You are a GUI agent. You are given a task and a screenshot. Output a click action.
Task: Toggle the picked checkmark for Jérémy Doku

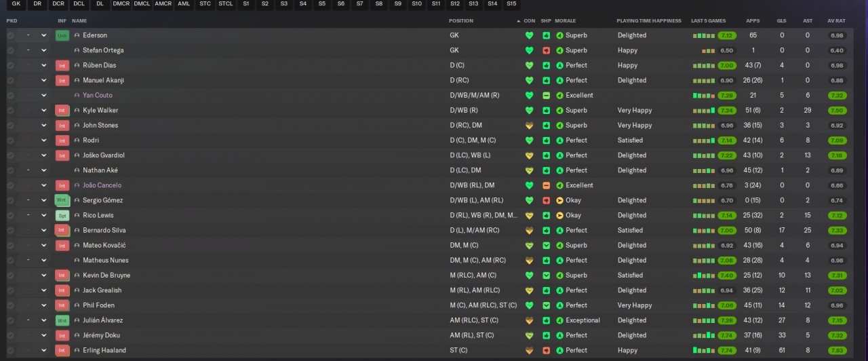pyautogui.click(x=10, y=335)
